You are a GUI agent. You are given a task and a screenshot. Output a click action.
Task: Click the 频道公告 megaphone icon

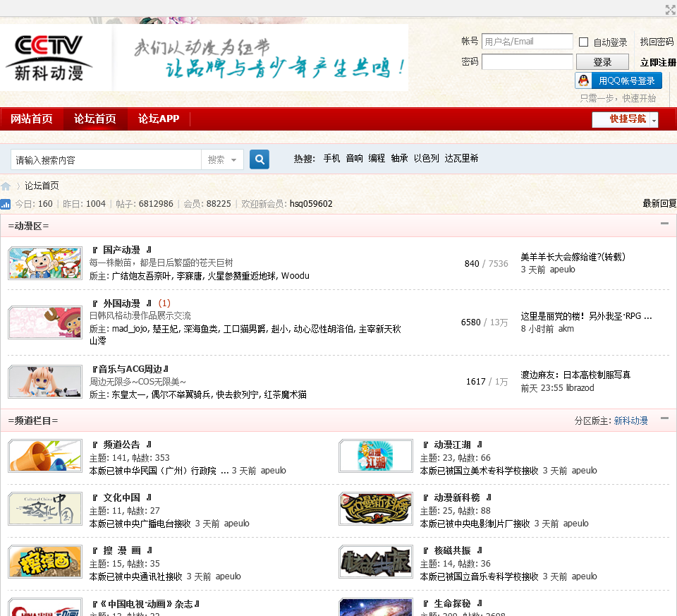45,456
